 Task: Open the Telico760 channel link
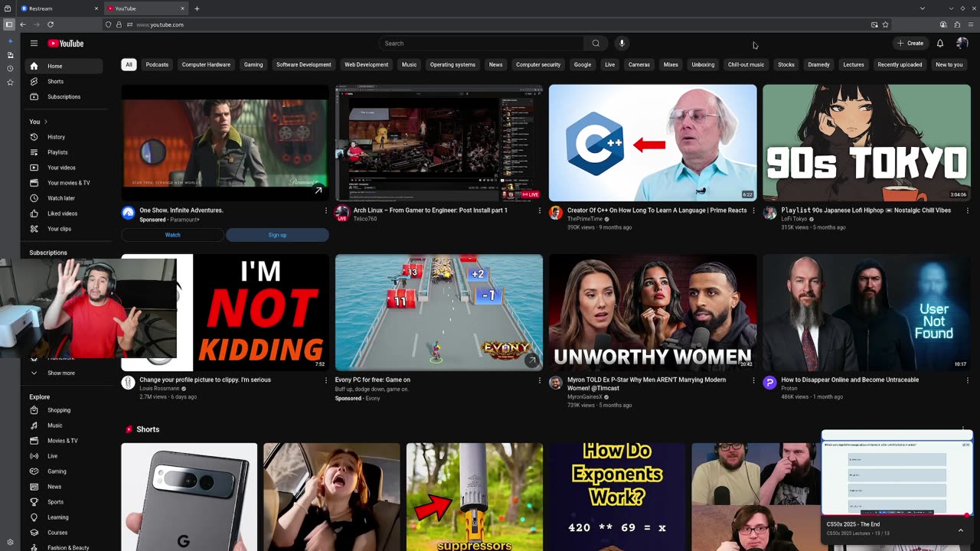coord(364,219)
